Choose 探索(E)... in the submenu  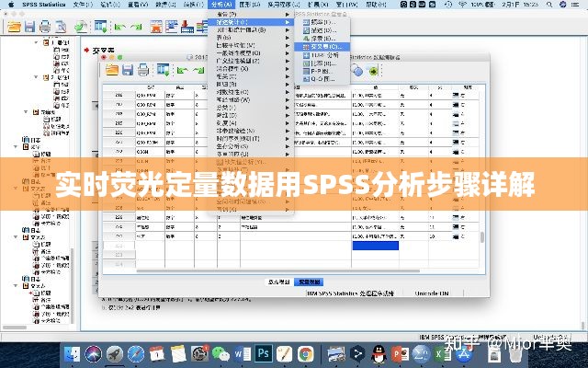(322, 39)
